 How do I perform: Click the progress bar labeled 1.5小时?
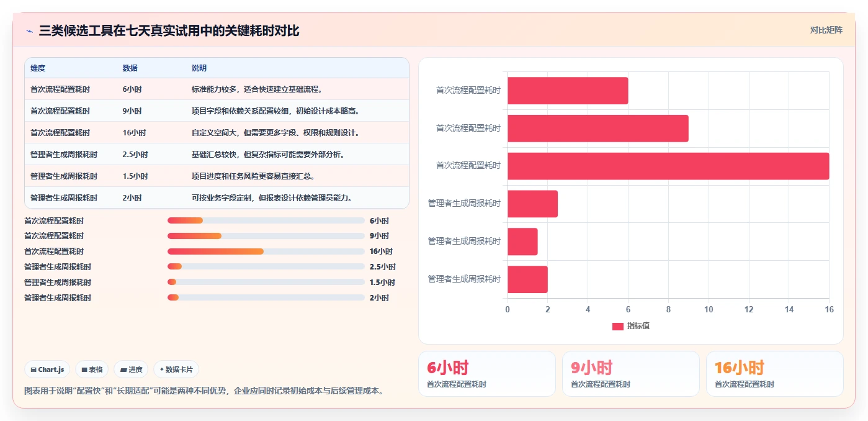[266, 283]
